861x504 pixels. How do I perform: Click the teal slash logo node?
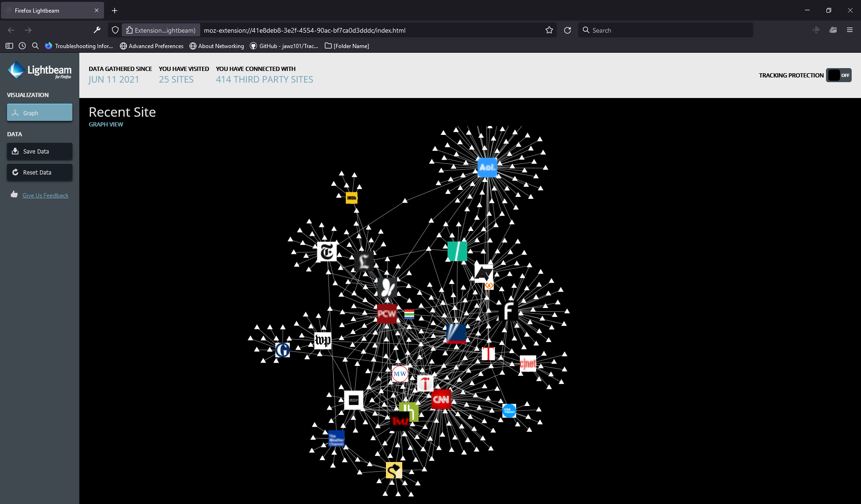[457, 252]
